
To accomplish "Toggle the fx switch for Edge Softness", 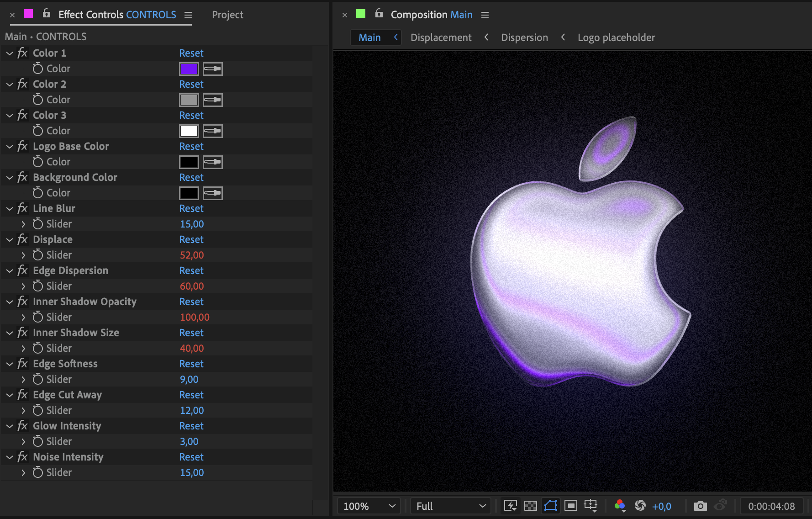I will 22,364.
